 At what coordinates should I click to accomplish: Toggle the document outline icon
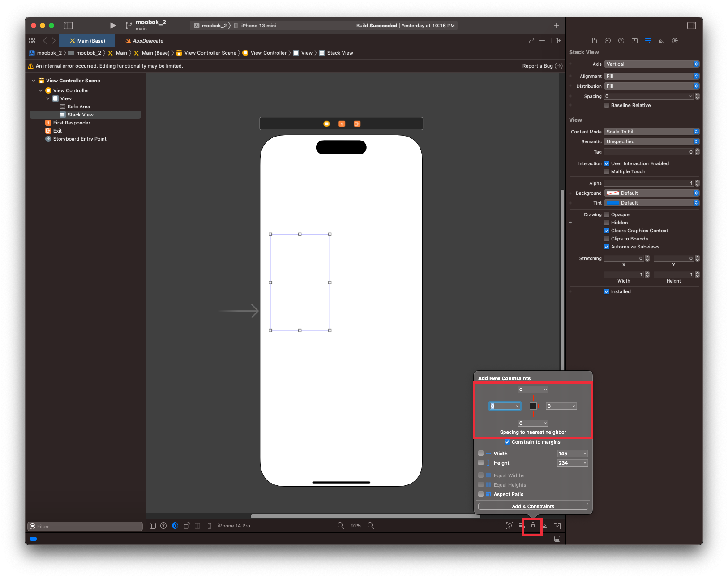click(153, 526)
